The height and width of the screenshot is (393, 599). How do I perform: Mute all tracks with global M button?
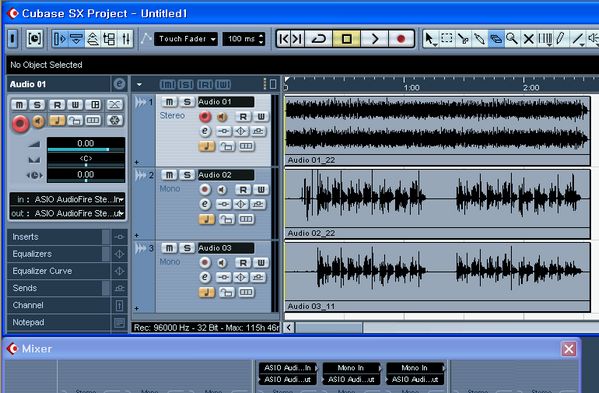pyautogui.click(x=167, y=84)
